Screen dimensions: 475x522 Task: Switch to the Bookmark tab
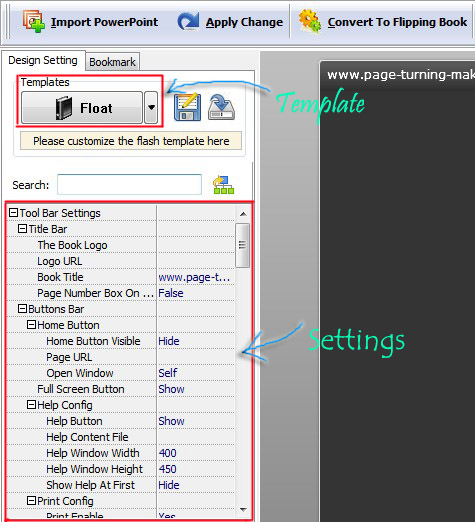[112, 62]
